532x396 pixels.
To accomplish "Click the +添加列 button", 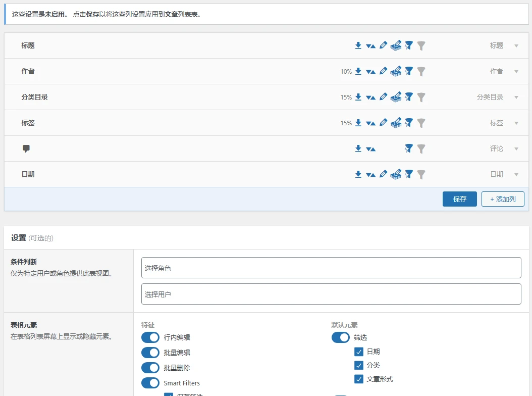I will 503,199.
